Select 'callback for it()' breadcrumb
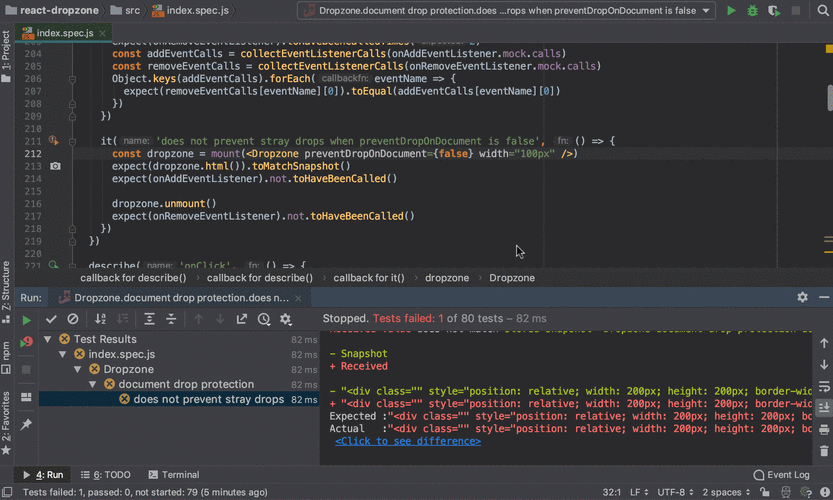The height and width of the screenshot is (500, 833). click(369, 278)
